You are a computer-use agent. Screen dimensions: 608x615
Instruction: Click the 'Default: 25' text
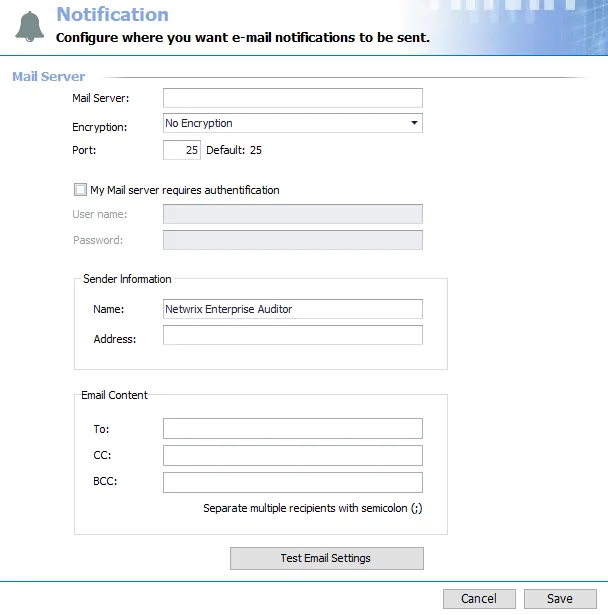pyautogui.click(x=234, y=150)
